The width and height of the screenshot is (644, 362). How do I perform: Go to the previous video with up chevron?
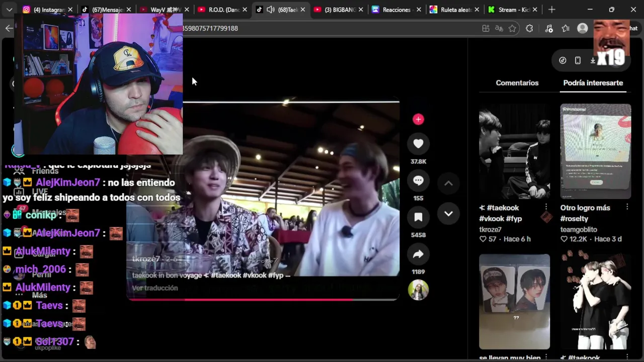pos(448,184)
